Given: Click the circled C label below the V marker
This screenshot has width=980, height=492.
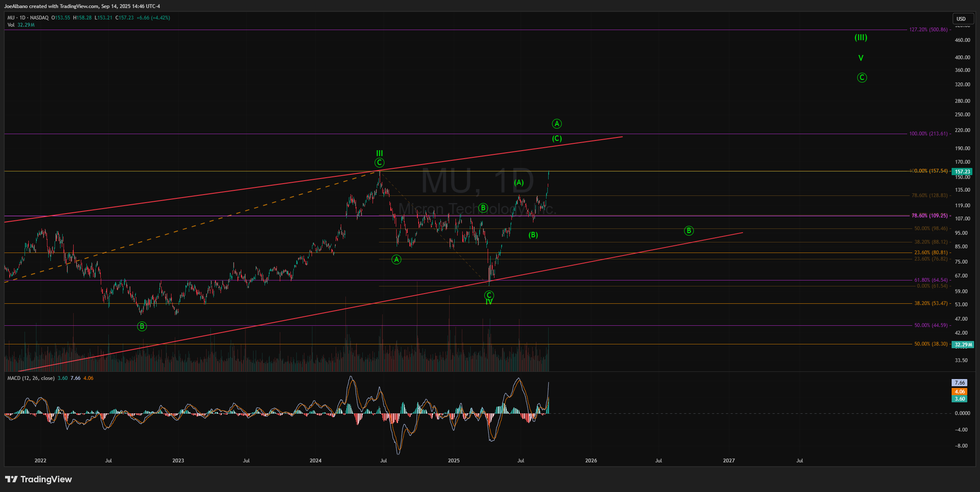Looking at the screenshot, I should (x=862, y=77).
